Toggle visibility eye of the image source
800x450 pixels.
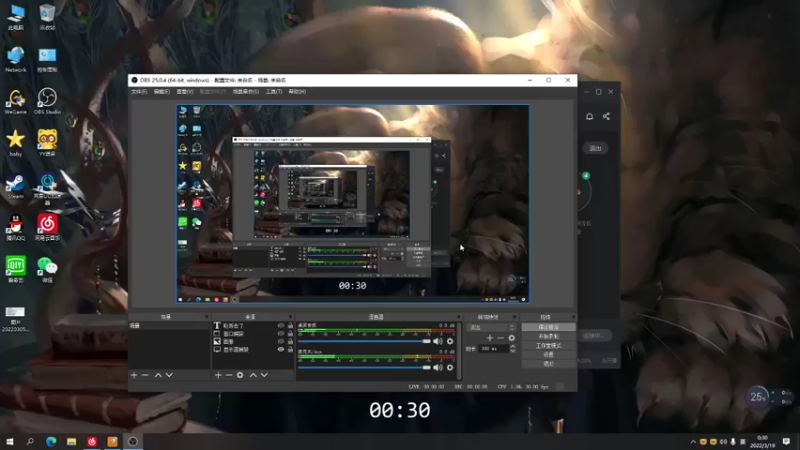tap(281, 341)
